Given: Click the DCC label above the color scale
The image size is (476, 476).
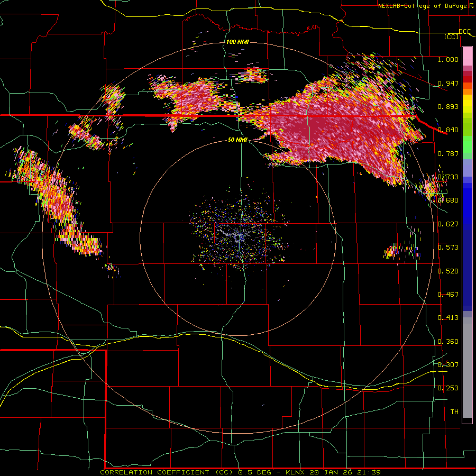Looking at the screenshot, I should (x=464, y=32).
